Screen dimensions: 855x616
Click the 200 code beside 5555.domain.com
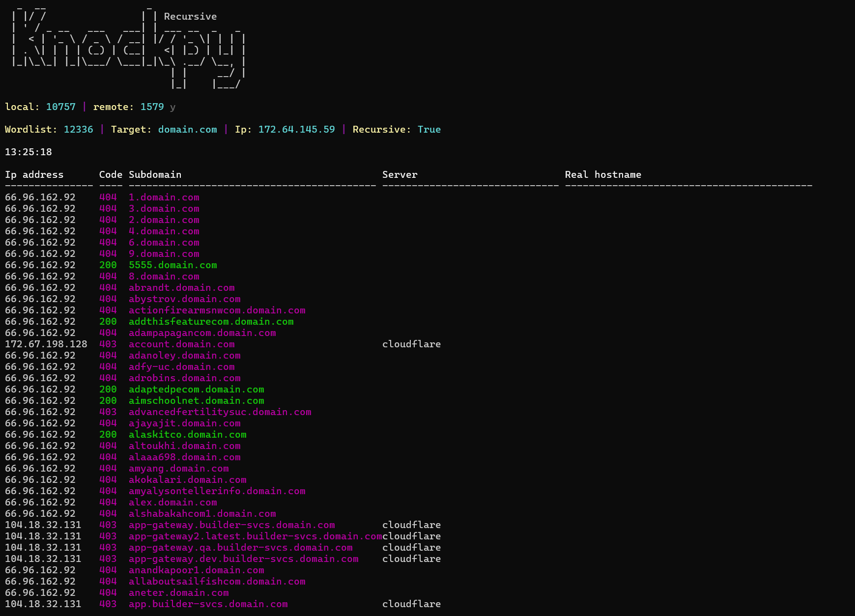pyautogui.click(x=108, y=265)
